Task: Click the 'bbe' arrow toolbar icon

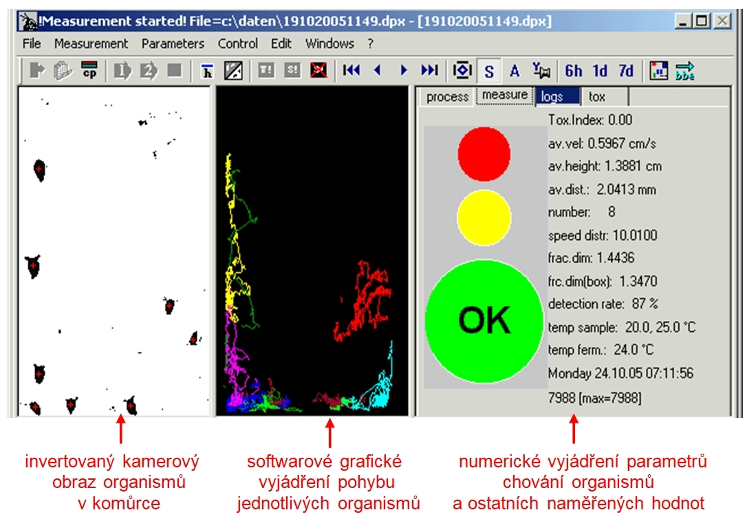Action: 686,71
